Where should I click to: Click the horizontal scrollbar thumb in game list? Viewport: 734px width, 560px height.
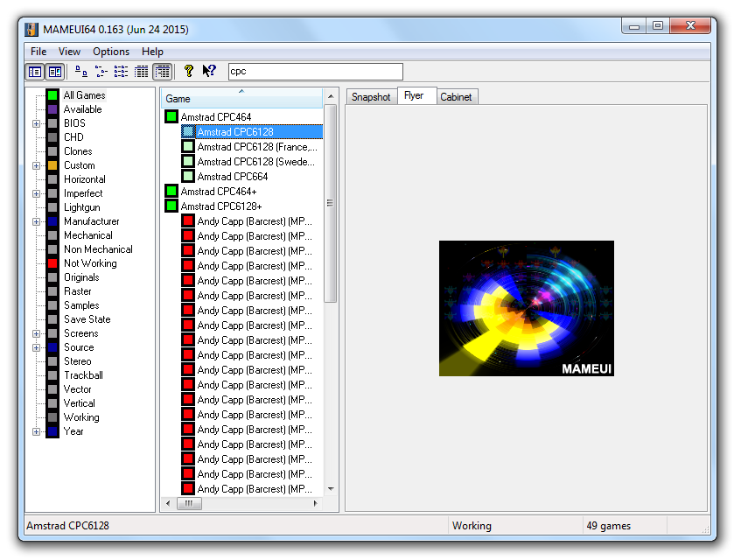tap(189, 503)
